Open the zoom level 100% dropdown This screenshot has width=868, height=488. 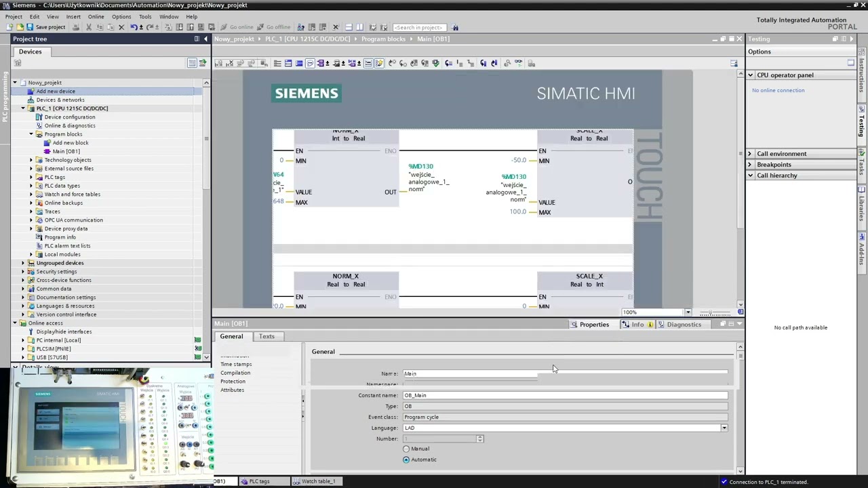(688, 312)
